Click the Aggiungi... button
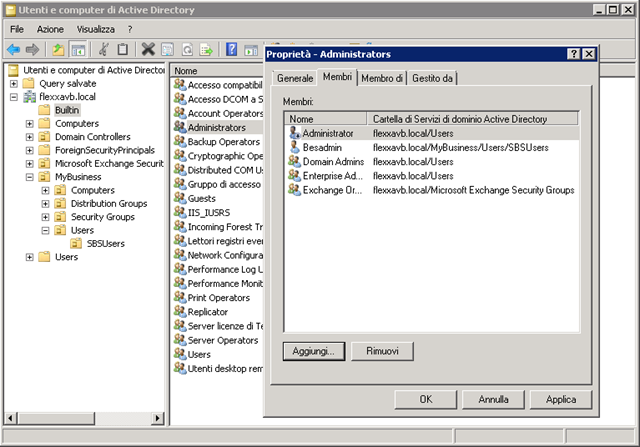This screenshot has width=640, height=447. 313,351
